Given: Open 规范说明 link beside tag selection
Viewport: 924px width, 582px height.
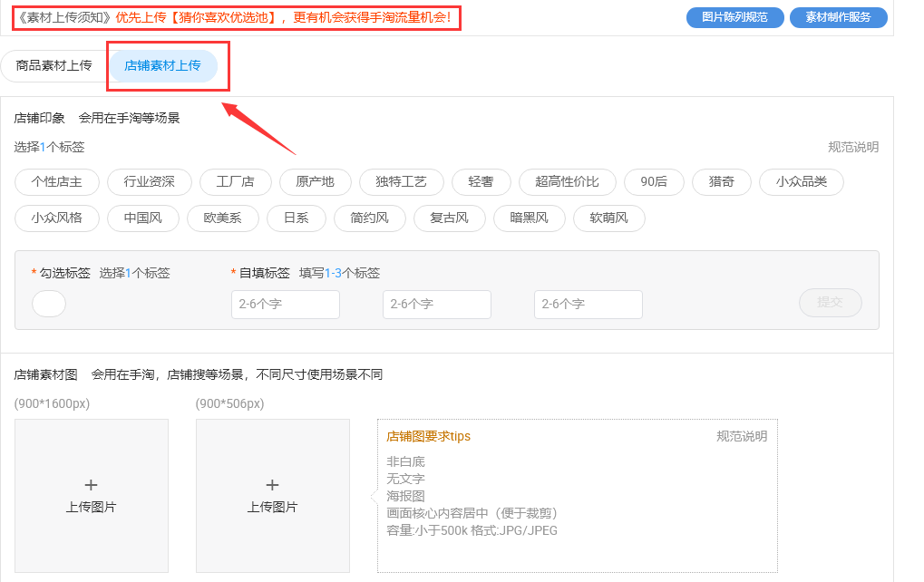Looking at the screenshot, I should [x=852, y=147].
